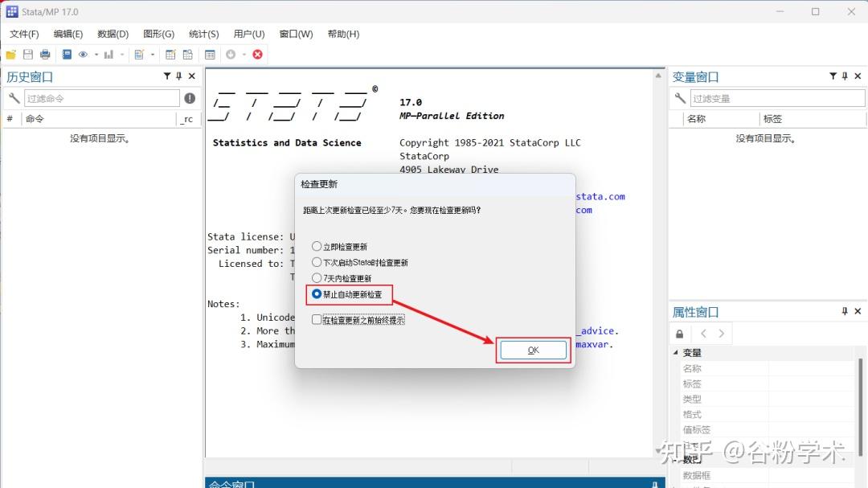The height and width of the screenshot is (488, 868).
Task: Open the Data Editor toolbar icon
Action: pyautogui.click(x=170, y=55)
